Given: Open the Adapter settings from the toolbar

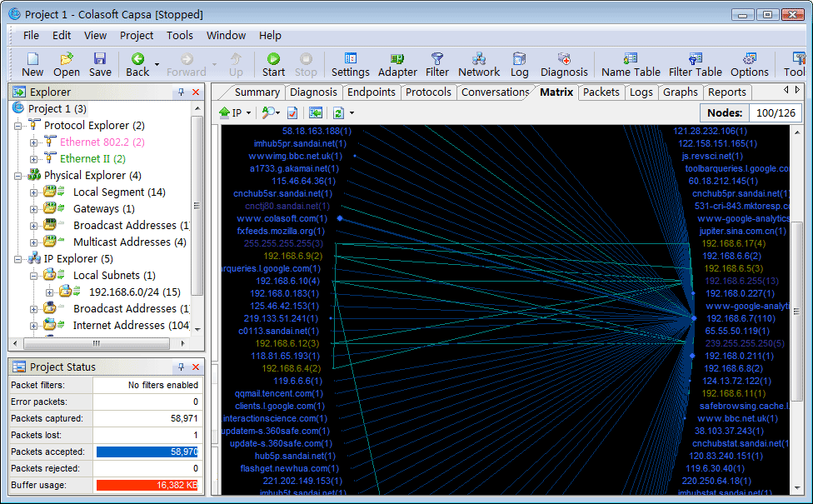Looking at the screenshot, I should click(397, 62).
